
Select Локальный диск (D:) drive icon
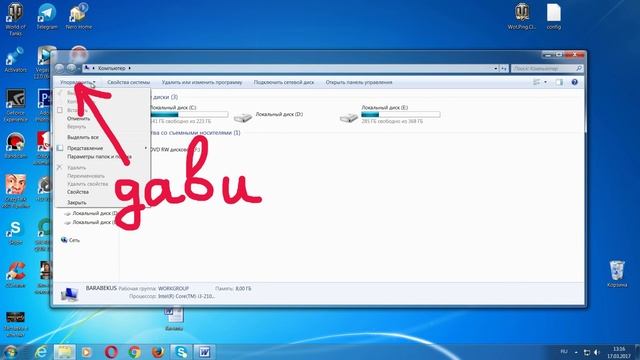click(243, 118)
